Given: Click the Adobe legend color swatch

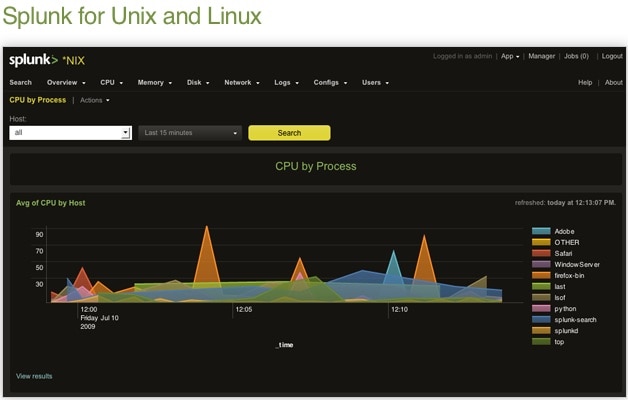Looking at the screenshot, I should tap(541, 231).
